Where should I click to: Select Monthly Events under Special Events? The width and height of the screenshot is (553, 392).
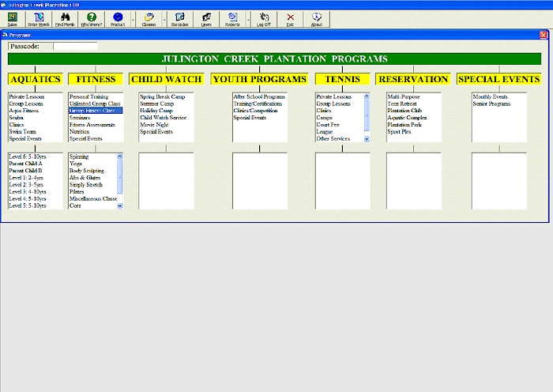pyautogui.click(x=491, y=96)
